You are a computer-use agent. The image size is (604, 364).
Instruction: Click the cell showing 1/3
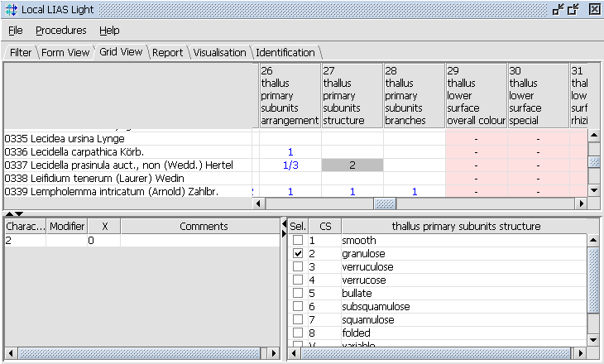(x=290, y=165)
